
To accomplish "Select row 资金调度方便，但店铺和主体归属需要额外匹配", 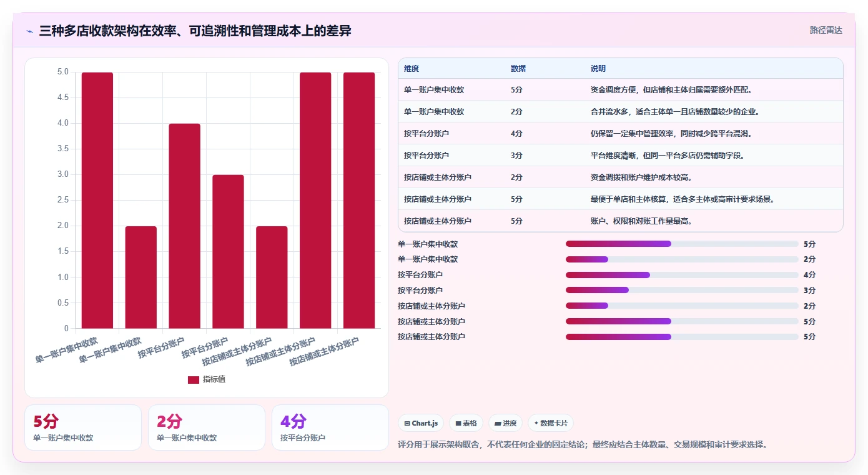I will tap(620, 90).
